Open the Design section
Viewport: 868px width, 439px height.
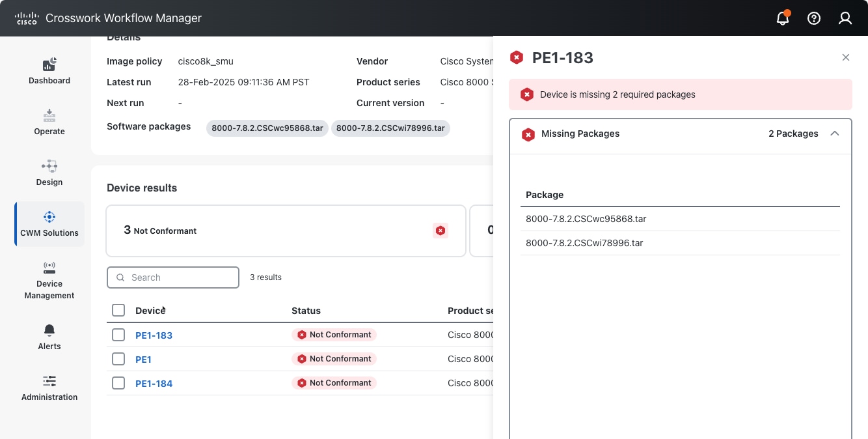[49, 173]
